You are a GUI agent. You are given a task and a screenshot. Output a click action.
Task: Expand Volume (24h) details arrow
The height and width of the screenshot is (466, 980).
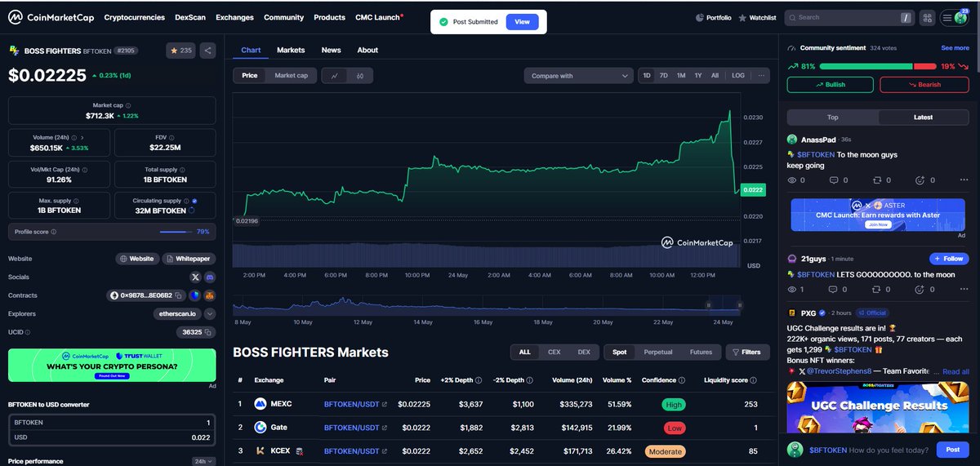coord(82,138)
